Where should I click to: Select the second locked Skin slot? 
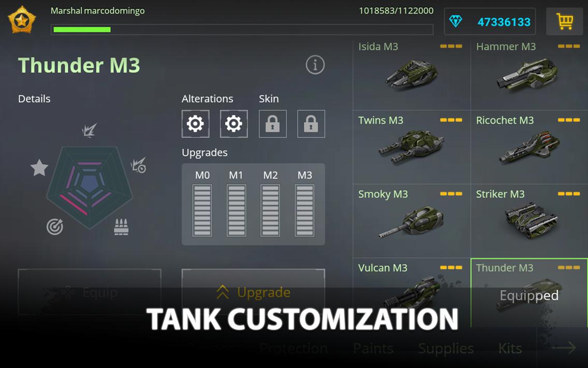coord(311,123)
